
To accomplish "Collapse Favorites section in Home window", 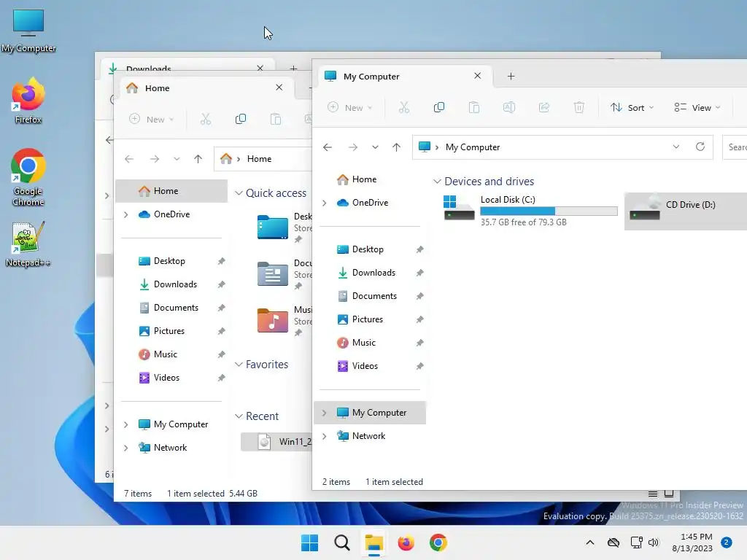I will point(239,365).
